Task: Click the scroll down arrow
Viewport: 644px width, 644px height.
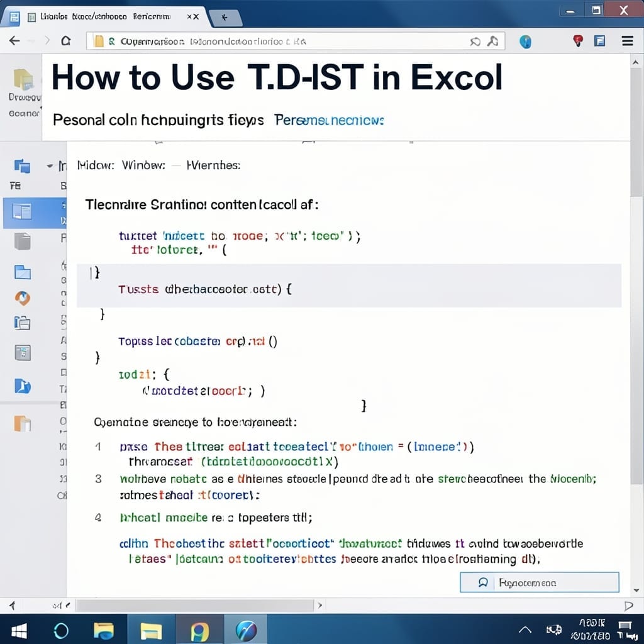Action: click(x=636, y=590)
